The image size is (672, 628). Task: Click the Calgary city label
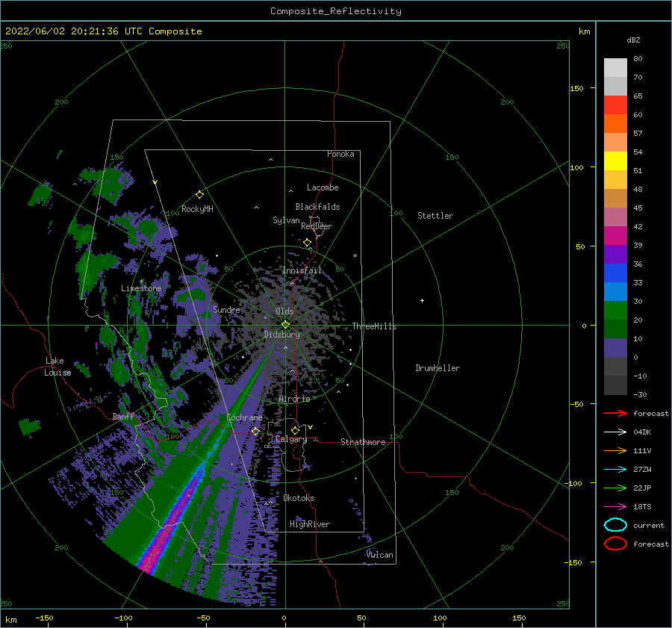[x=291, y=439]
